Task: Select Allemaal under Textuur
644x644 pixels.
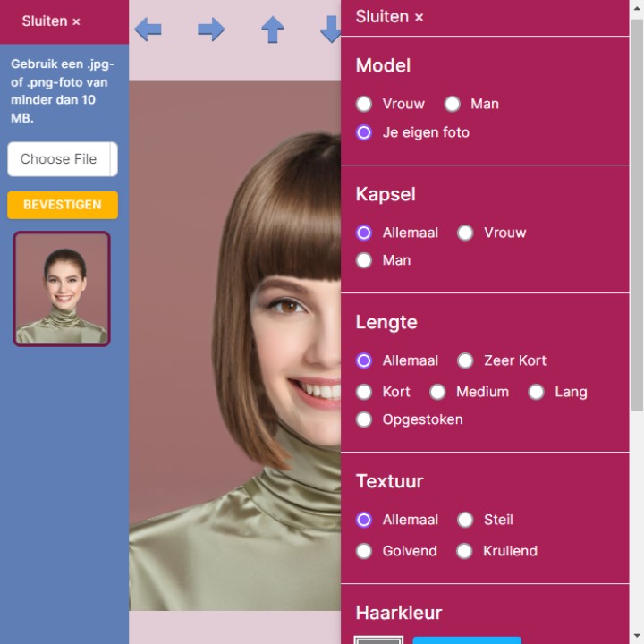Action: 364,520
